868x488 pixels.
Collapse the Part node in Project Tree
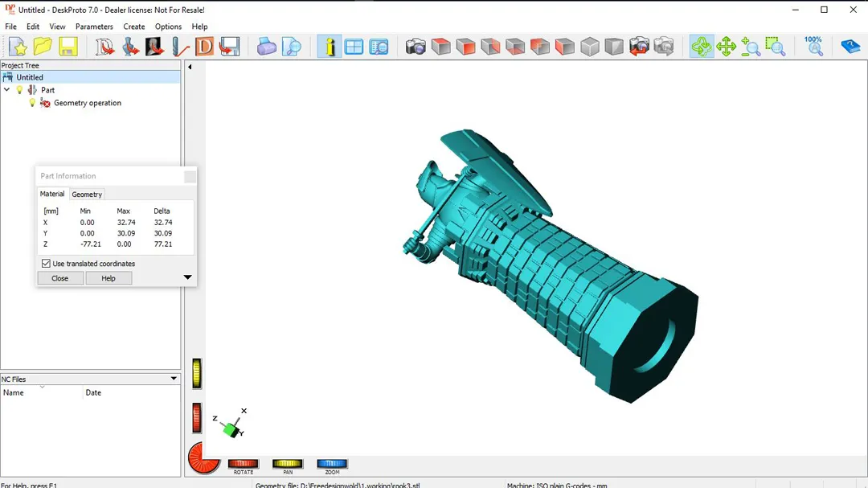(x=6, y=90)
